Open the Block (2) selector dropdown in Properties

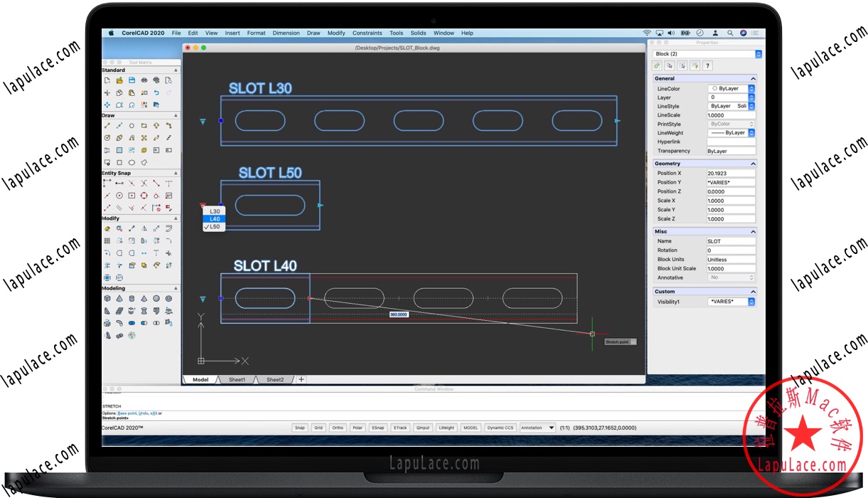(758, 53)
